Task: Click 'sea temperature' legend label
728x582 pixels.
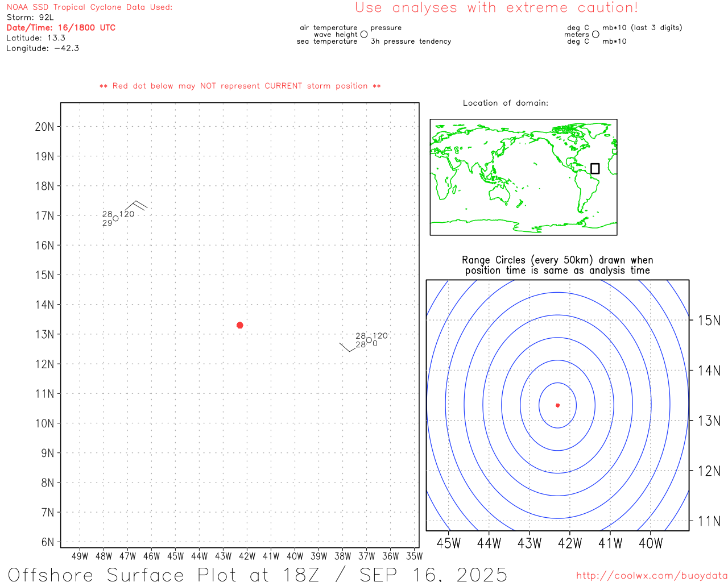Action: (327, 41)
